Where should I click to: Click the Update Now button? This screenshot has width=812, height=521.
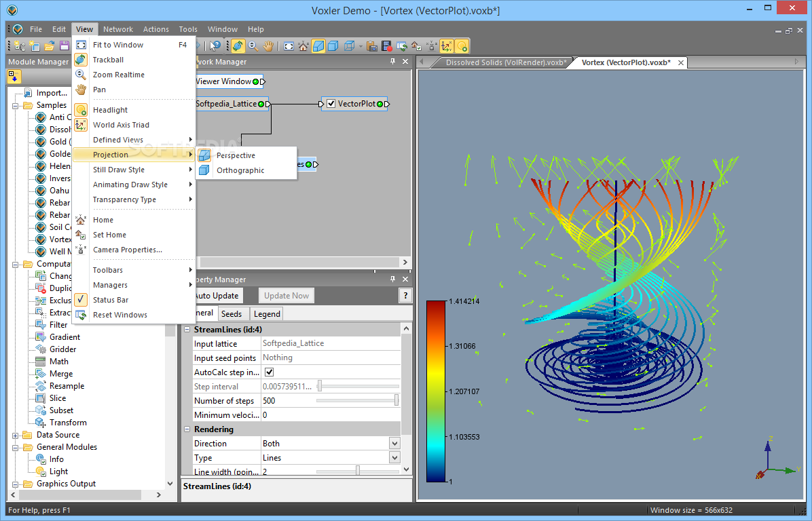coord(287,295)
